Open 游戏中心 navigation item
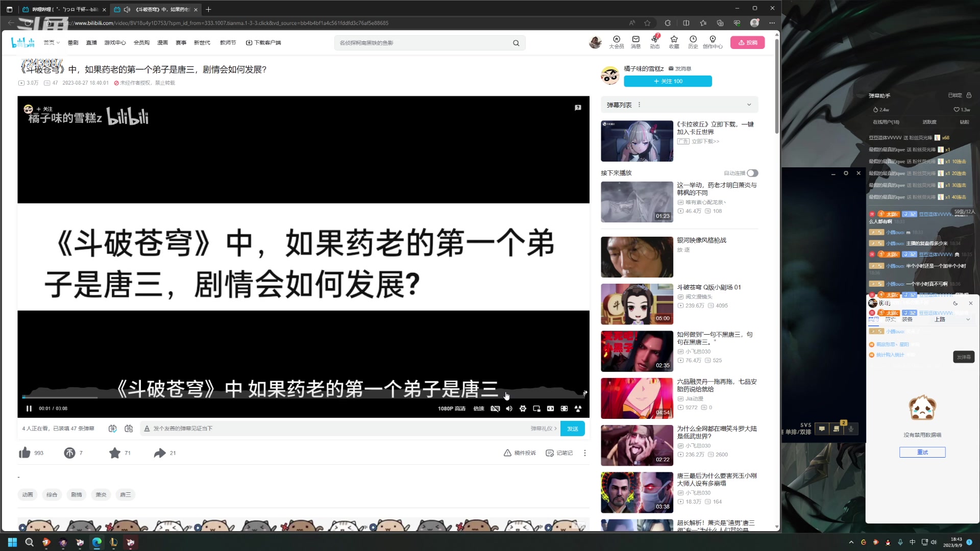This screenshot has width=980, height=551. click(115, 43)
